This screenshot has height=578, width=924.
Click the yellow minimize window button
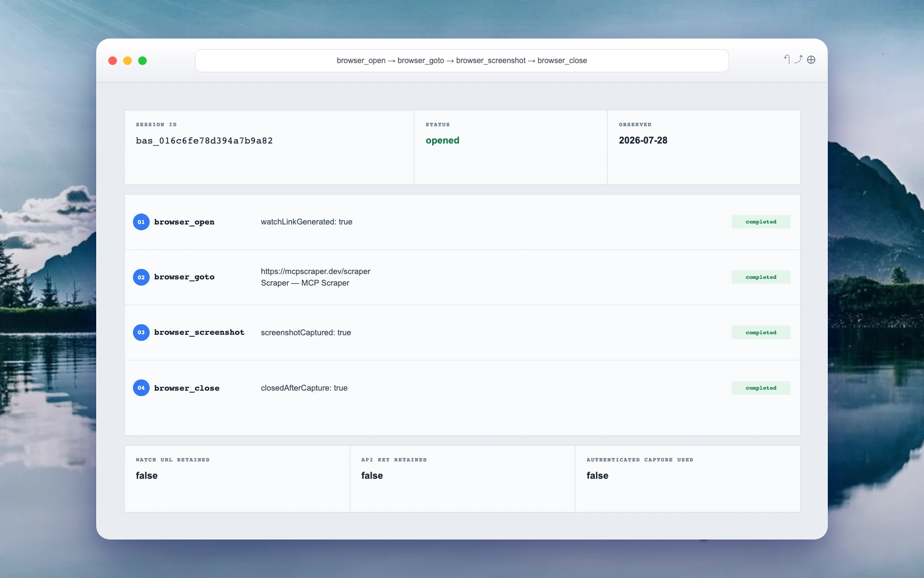coord(128,61)
